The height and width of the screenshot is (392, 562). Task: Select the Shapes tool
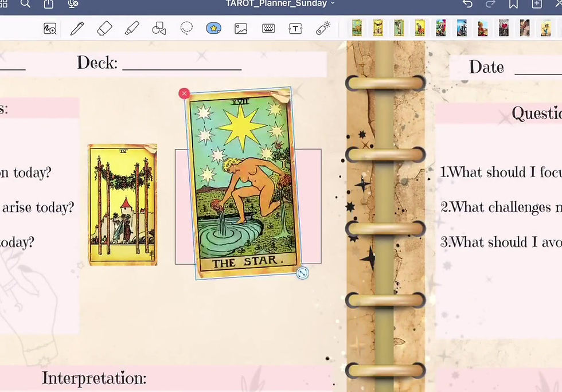coord(159,28)
